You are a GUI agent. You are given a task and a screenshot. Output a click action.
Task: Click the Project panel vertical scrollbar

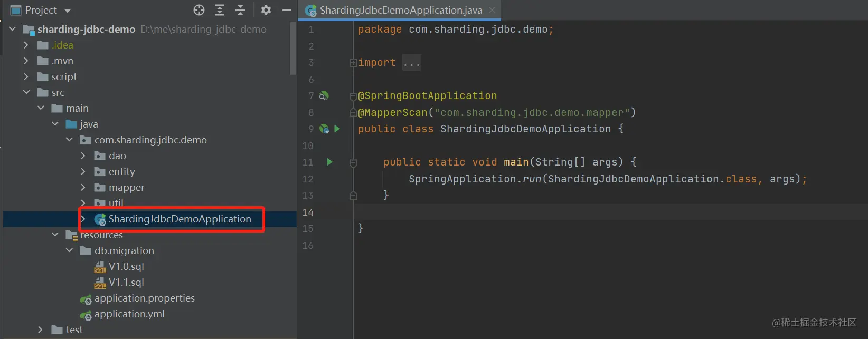click(x=293, y=49)
